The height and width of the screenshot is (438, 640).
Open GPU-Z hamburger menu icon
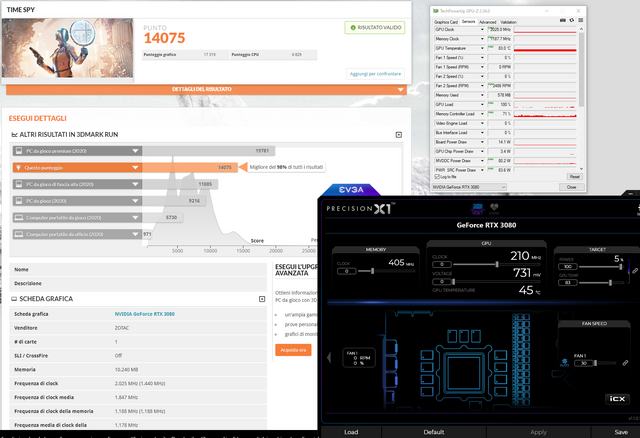point(580,20)
